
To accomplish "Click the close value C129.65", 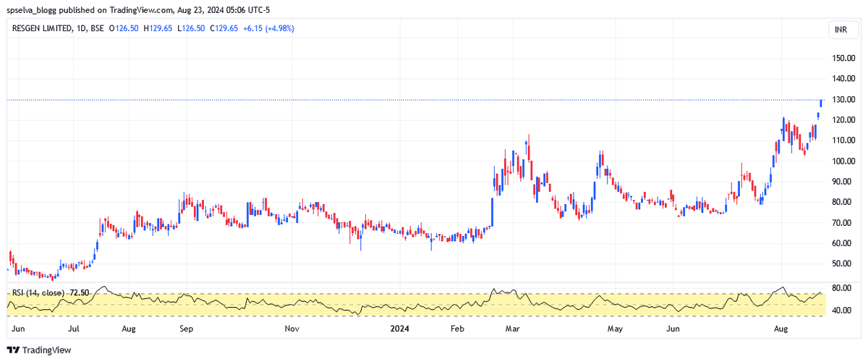I will click(223, 29).
